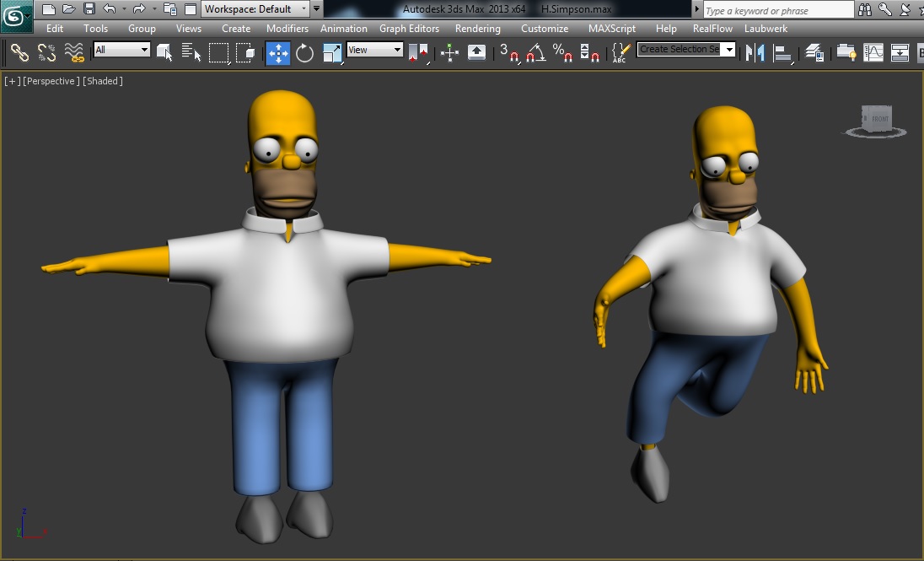Activate the Select and Move tool

(x=277, y=53)
